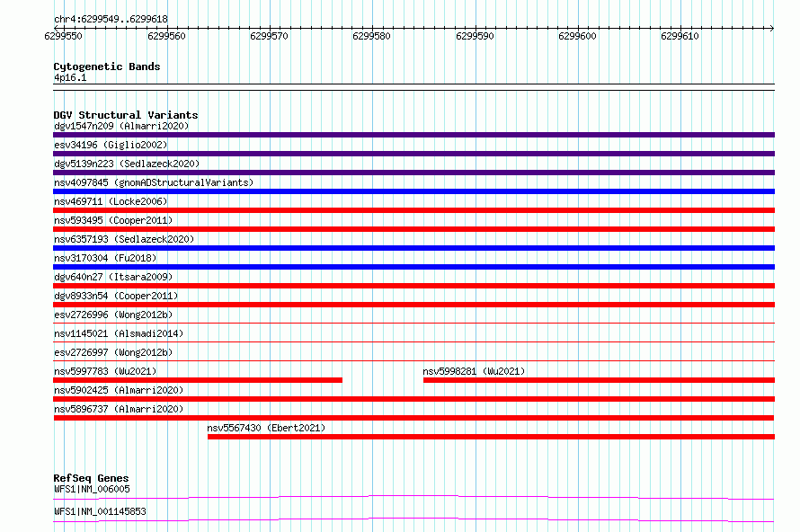Select variant label nsv6357193 (Sedlazeck2020)
Image resolution: width=800 pixels, height=532 pixels.
(x=124, y=239)
